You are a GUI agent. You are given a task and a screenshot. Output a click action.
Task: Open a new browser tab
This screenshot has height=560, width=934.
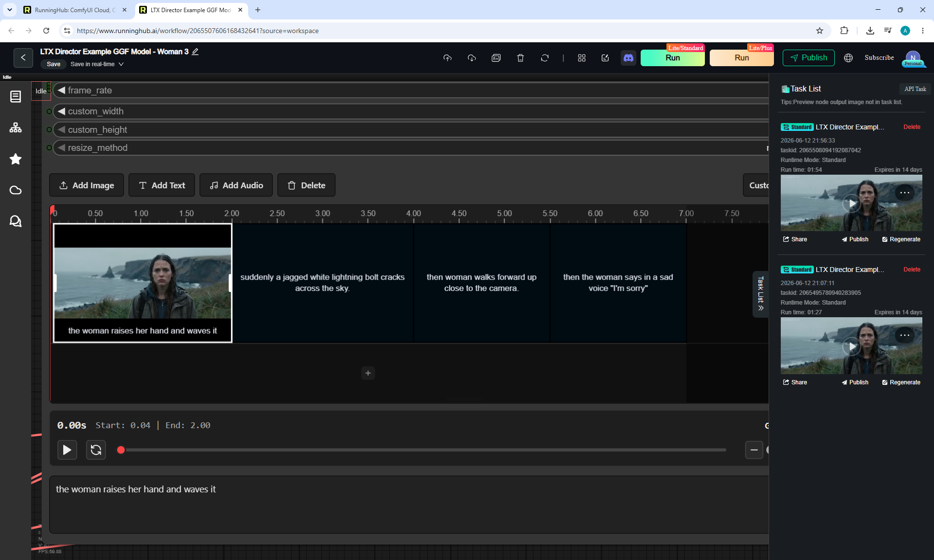tap(258, 10)
